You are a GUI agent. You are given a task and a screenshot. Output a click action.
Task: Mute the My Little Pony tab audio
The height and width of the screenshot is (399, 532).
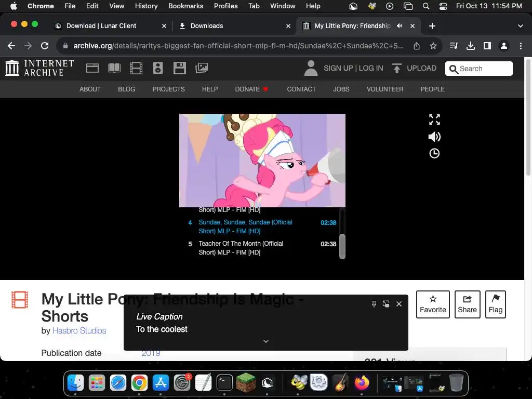pos(400,26)
